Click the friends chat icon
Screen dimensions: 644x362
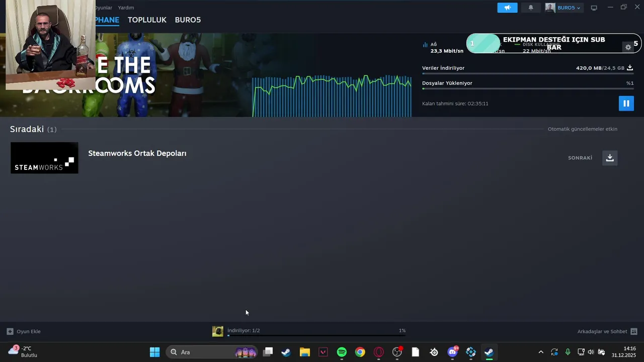[634, 331]
